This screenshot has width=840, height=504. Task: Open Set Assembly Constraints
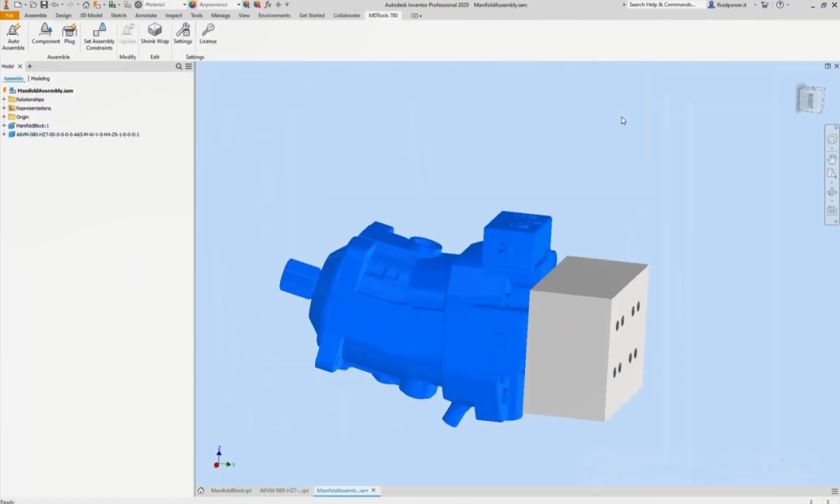99,37
